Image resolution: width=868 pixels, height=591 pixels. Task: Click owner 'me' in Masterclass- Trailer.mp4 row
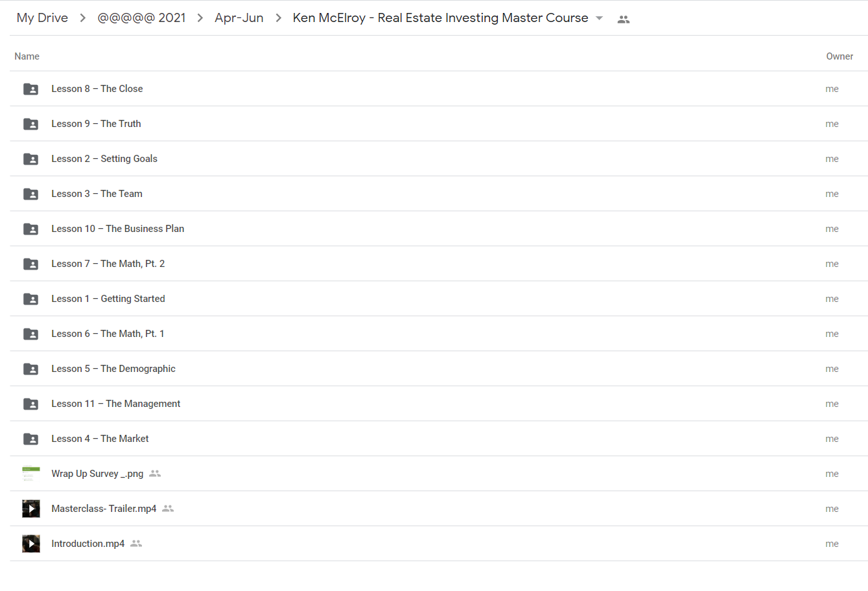pos(832,509)
